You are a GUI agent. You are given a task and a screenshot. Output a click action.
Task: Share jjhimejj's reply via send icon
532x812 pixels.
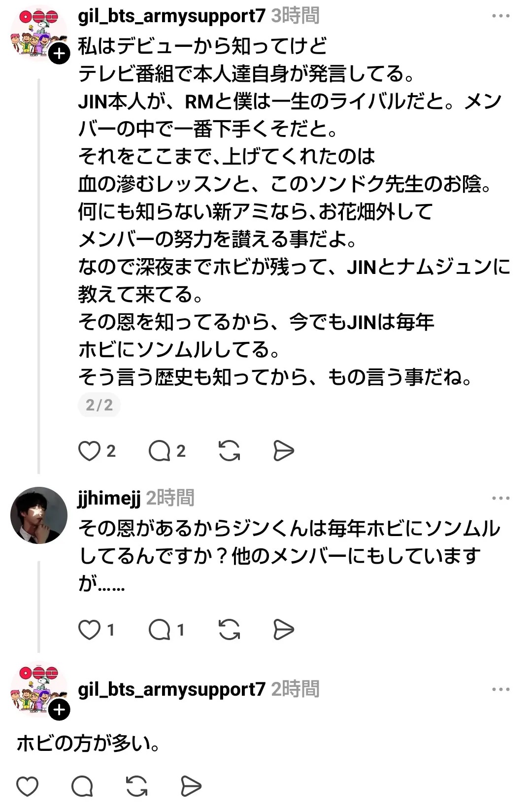[284, 630]
